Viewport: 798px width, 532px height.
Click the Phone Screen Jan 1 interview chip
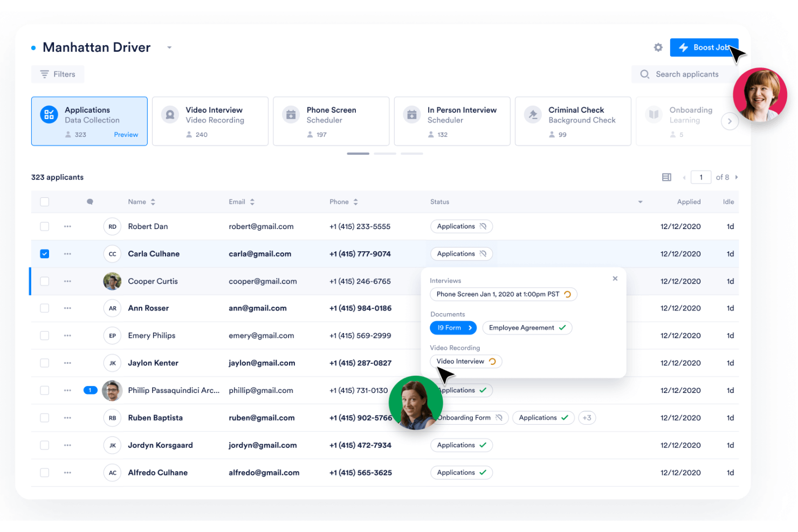click(503, 294)
